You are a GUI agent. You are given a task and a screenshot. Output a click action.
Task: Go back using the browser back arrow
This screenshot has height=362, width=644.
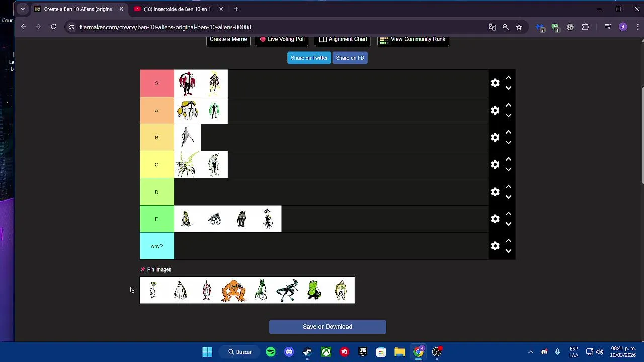coord(23,27)
